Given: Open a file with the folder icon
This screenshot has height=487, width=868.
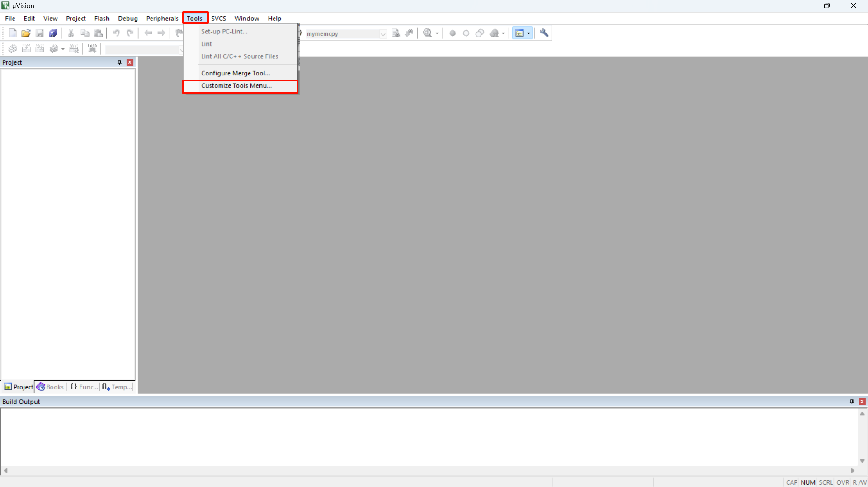Looking at the screenshot, I should coord(26,33).
